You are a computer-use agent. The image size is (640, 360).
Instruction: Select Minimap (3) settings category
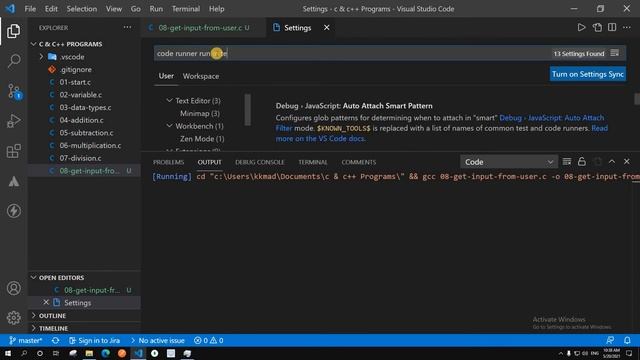(x=200, y=113)
